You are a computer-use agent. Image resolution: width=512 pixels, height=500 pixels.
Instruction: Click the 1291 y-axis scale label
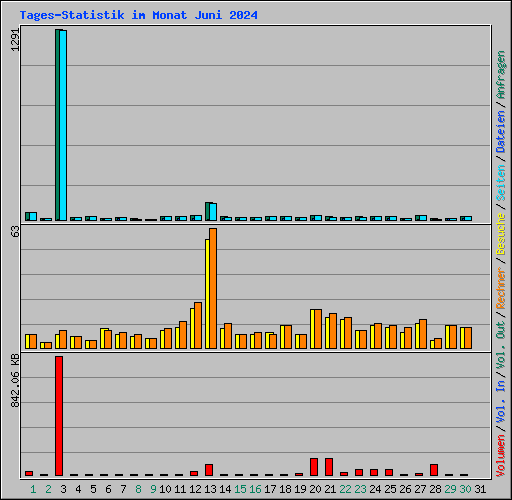coord(15,40)
